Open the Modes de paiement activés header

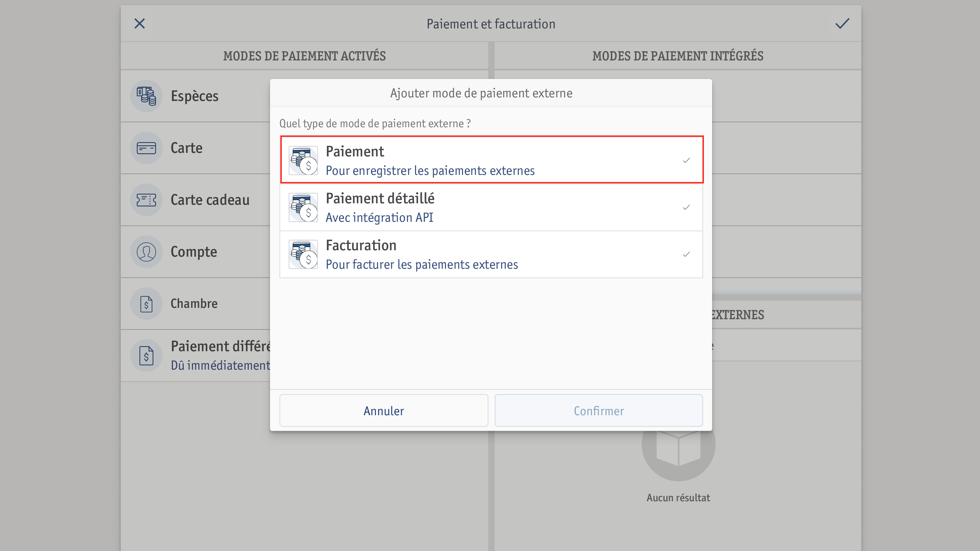pyautogui.click(x=305, y=56)
